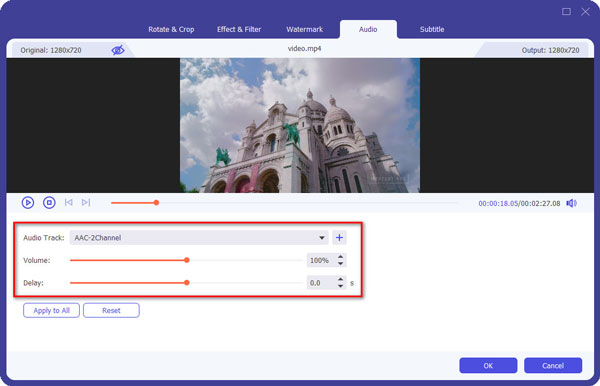Screen dimensions: 600x386
Task: Stop the video playback
Action: pos(49,202)
